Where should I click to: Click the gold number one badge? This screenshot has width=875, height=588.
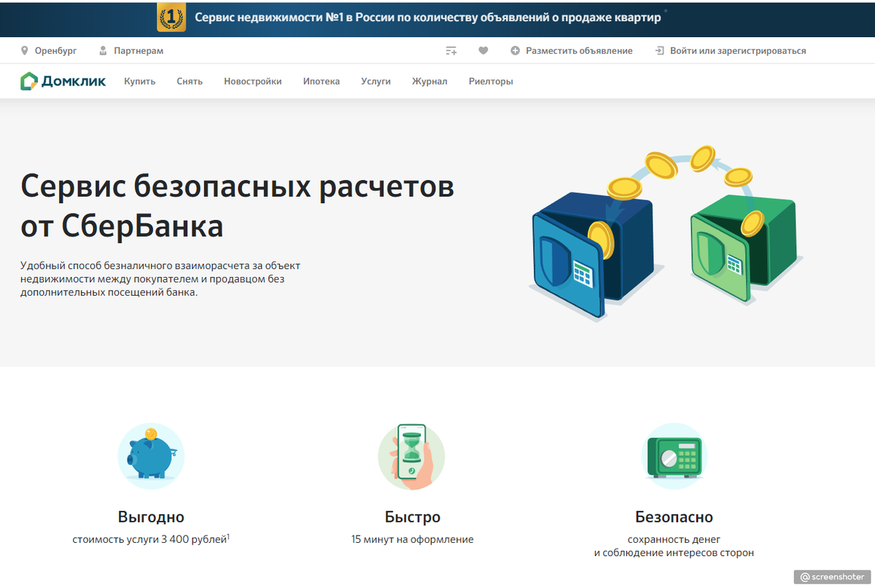pos(171,17)
